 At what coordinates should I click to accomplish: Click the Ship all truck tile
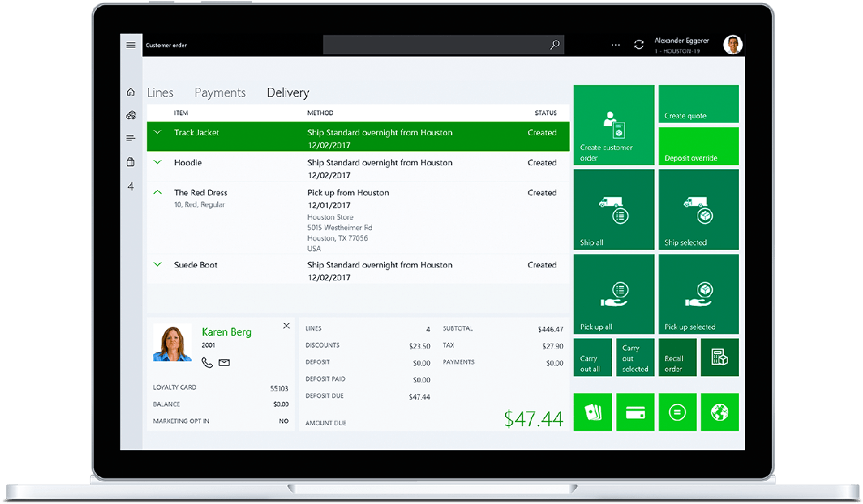pos(613,209)
